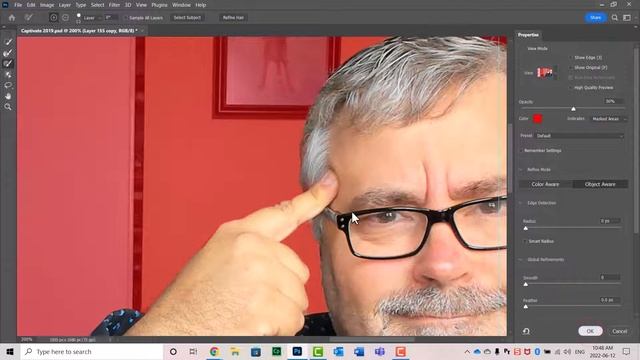640x360 pixels.
Task: Open Camtasia green C taskbar icon
Action: [x=318, y=351]
